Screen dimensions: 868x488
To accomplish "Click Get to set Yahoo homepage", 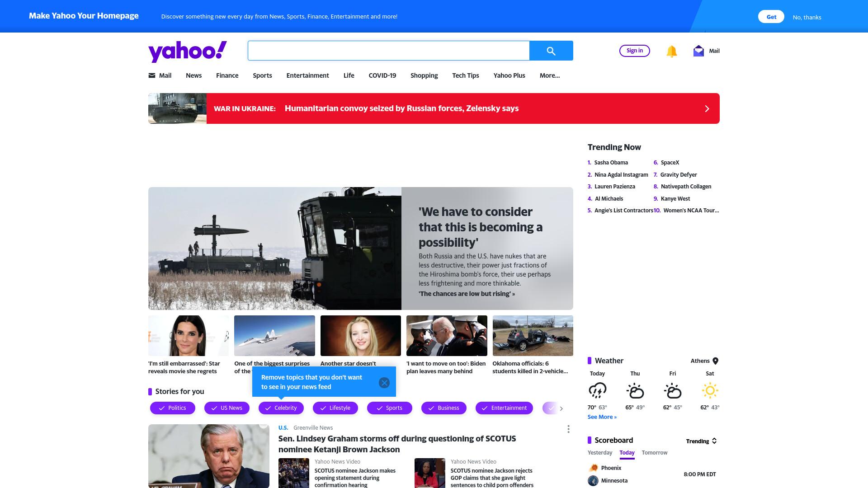I will point(771,17).
